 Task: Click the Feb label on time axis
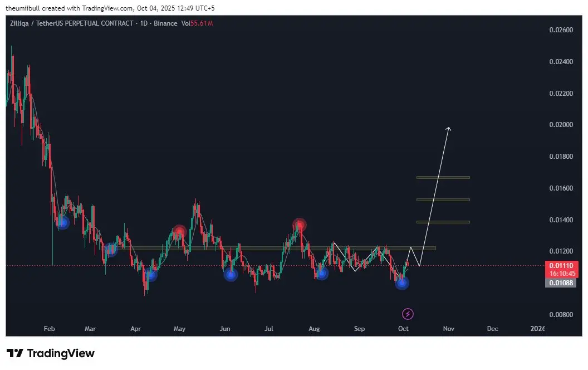[49, 329]
